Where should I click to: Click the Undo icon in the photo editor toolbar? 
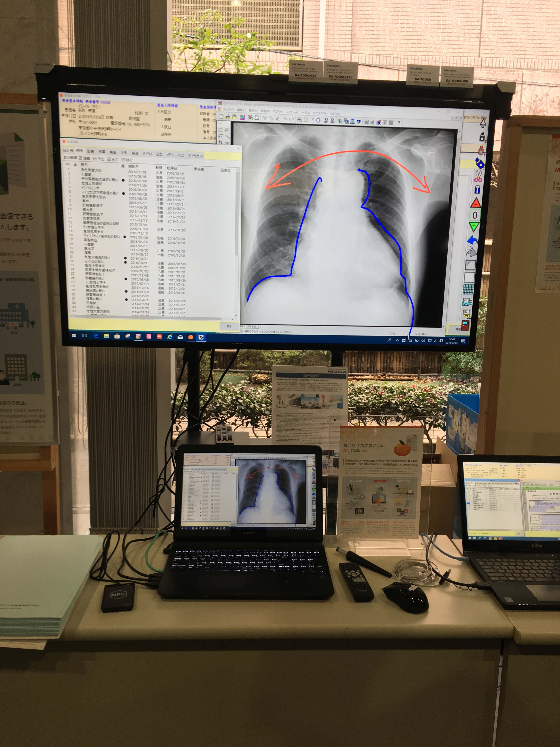click(x=285, y=119)
